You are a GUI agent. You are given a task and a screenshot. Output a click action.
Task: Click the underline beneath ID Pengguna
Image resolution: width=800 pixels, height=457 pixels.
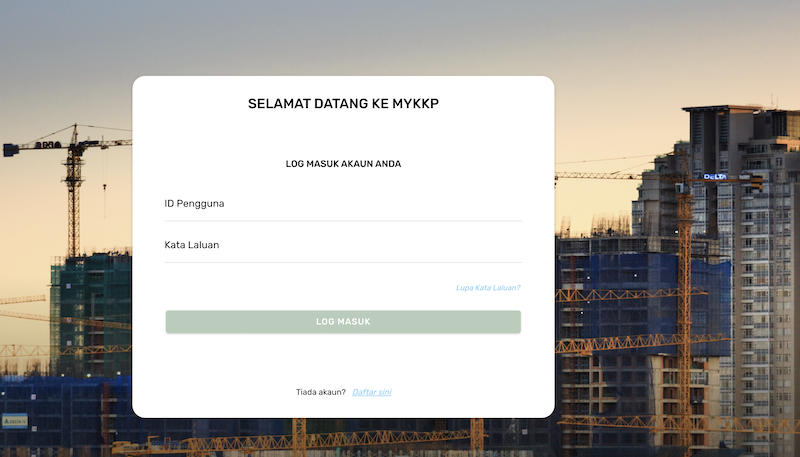click(343, 221)
